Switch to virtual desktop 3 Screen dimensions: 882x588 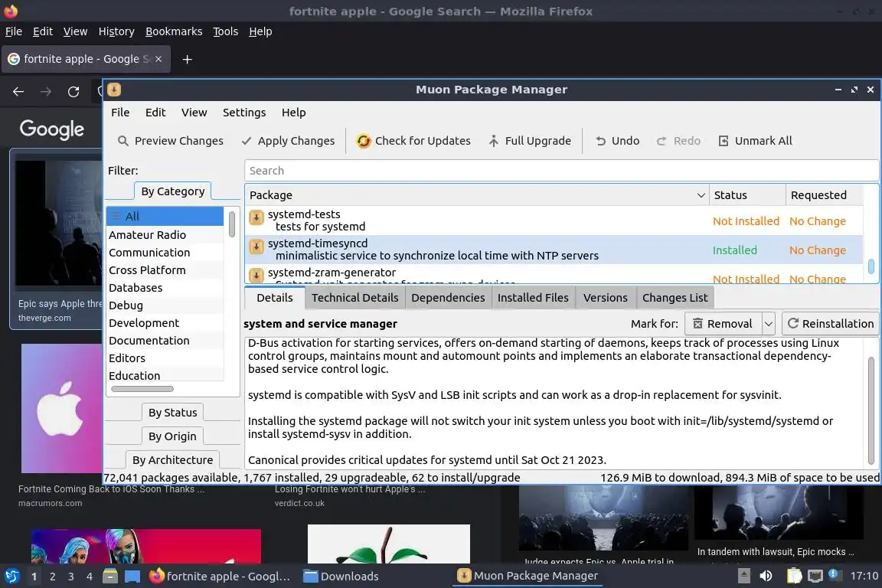click(71, 577)
